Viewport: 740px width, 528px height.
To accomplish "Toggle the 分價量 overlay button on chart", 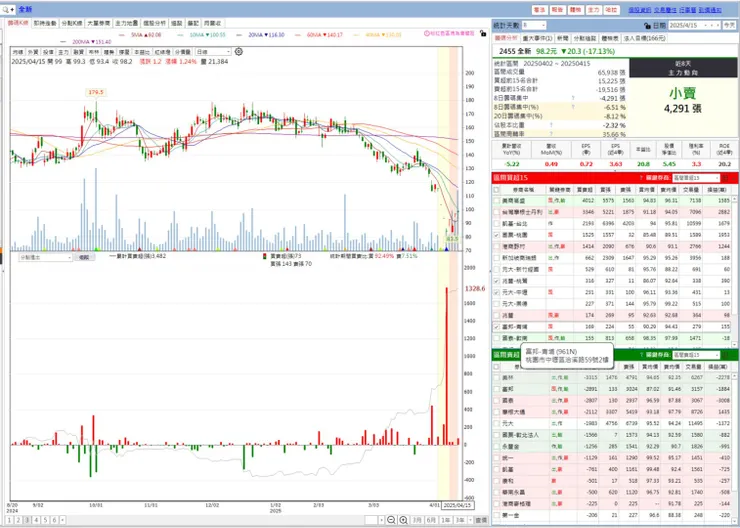I will pos(182,52).
